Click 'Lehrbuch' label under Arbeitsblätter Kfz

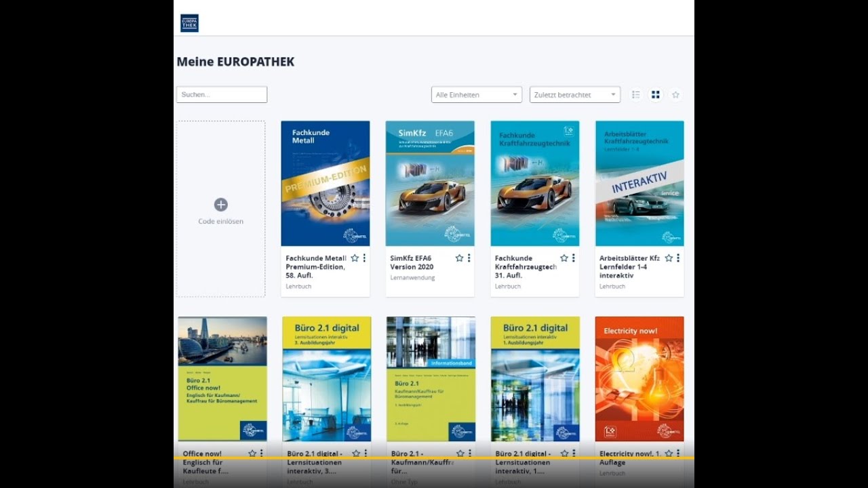click(612, 287)
